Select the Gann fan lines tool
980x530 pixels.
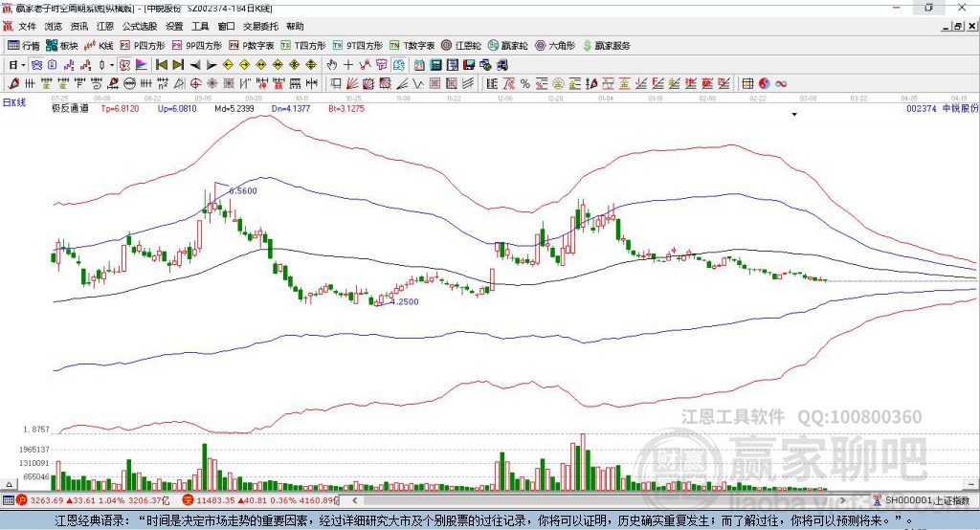[352, 83]
